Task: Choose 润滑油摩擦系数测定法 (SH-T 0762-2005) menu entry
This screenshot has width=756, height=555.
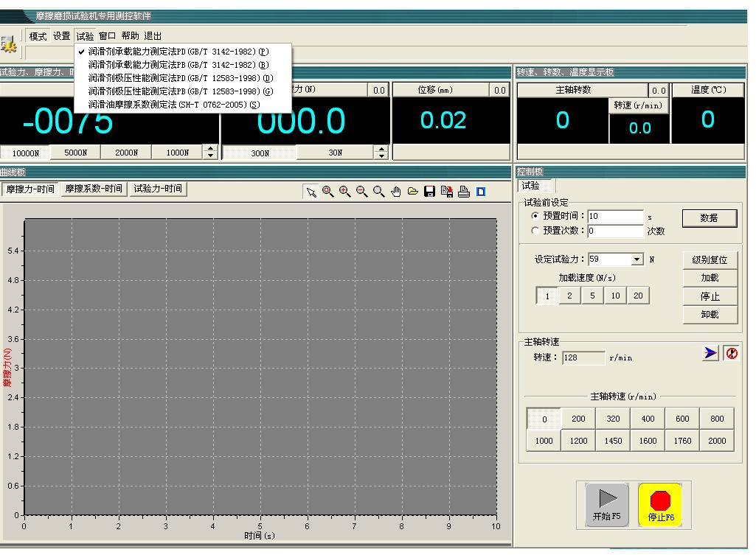Action: (173, 105)
